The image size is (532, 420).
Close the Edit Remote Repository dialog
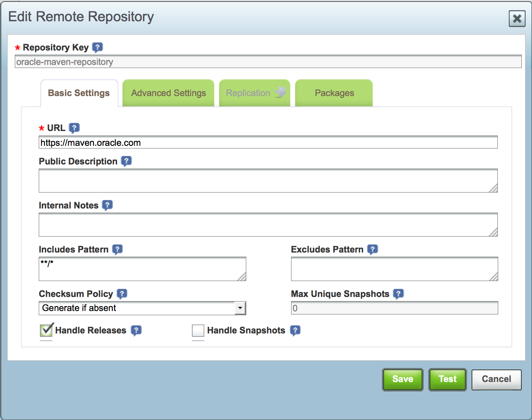(517, 19)
